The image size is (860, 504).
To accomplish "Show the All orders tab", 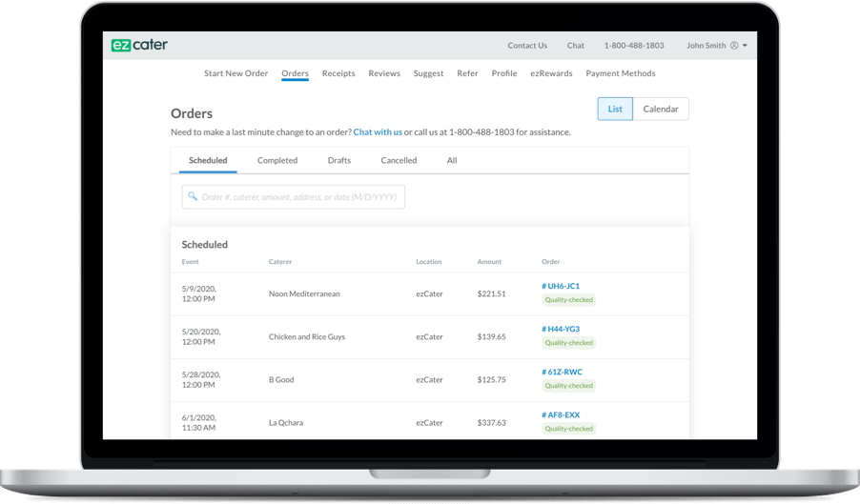I will (x=452, y=160).
